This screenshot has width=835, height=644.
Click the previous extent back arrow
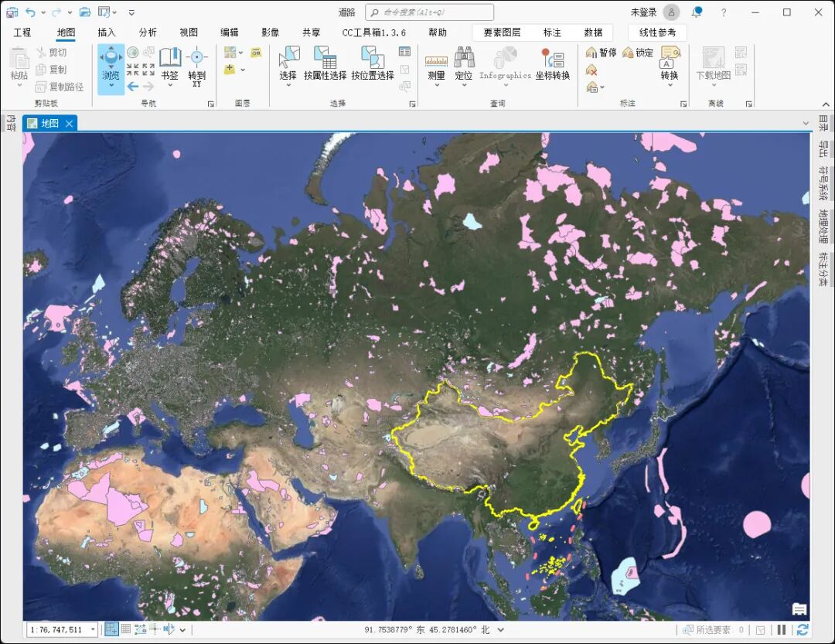pos(133,87)
